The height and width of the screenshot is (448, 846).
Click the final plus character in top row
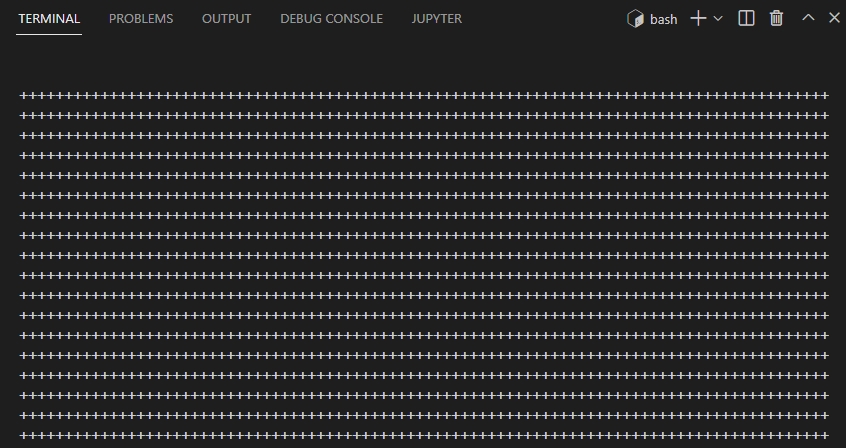825,96
